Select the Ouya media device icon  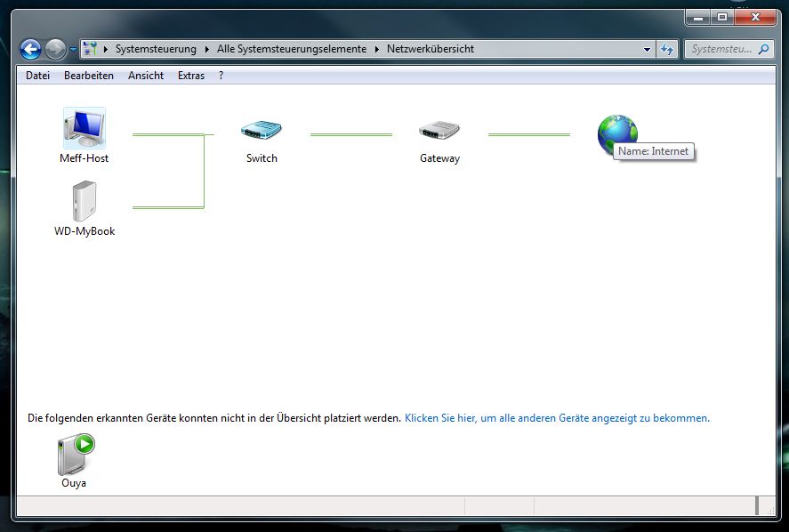pos(75,454)
